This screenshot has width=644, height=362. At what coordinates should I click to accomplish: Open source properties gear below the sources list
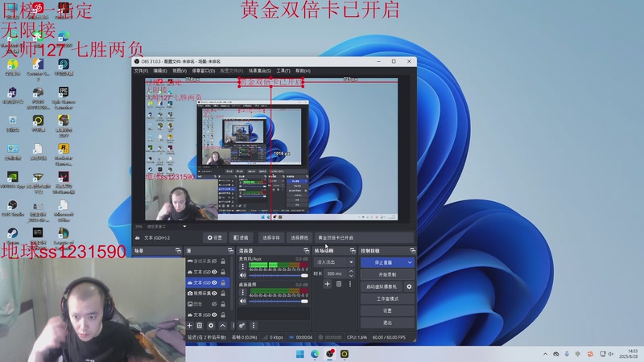(211, 326)
